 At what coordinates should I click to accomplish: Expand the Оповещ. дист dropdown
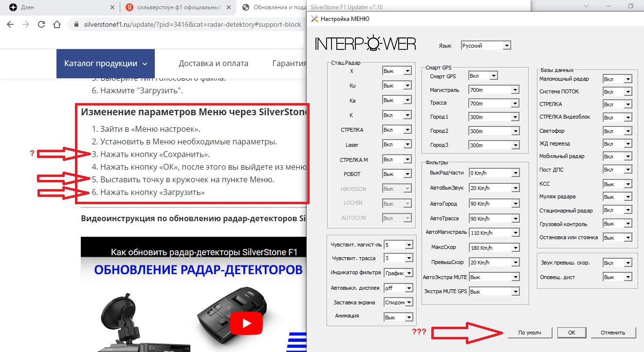point(617,277)
